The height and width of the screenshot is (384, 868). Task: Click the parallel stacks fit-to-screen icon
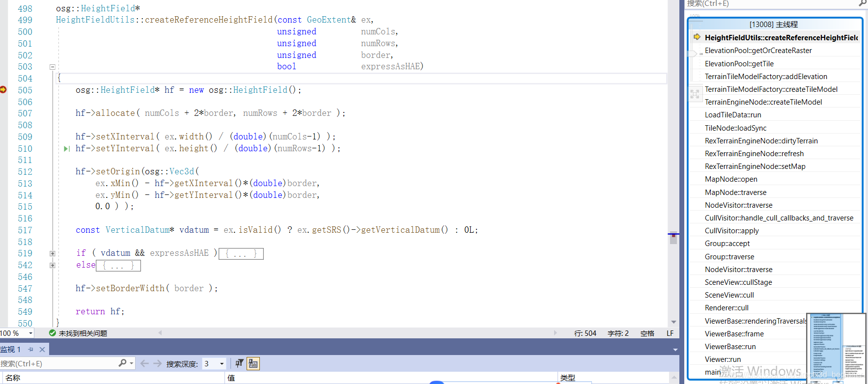[x=695, y=94]
